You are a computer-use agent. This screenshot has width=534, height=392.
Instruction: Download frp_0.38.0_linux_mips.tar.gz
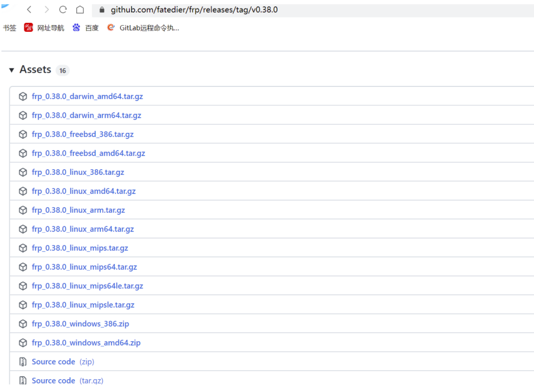coord(80,248)
